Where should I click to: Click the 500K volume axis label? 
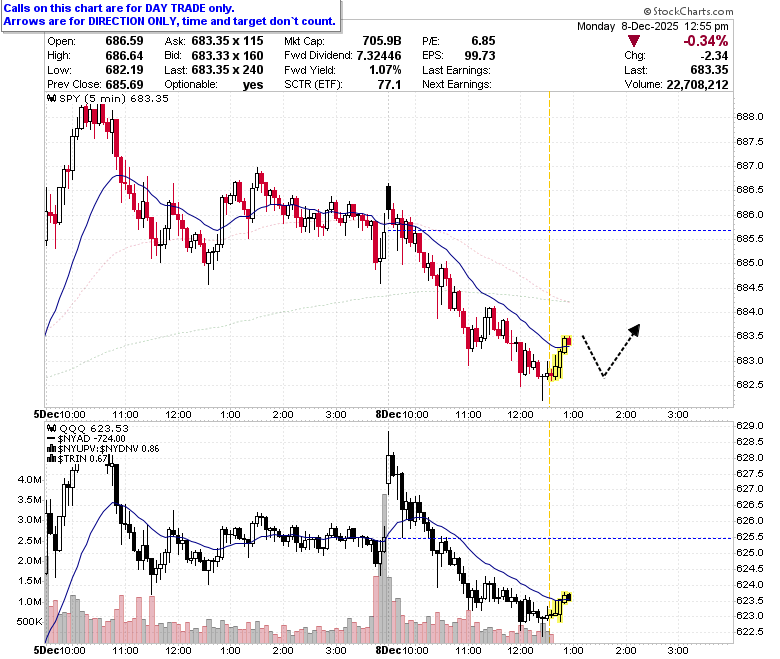pos(30,622)
